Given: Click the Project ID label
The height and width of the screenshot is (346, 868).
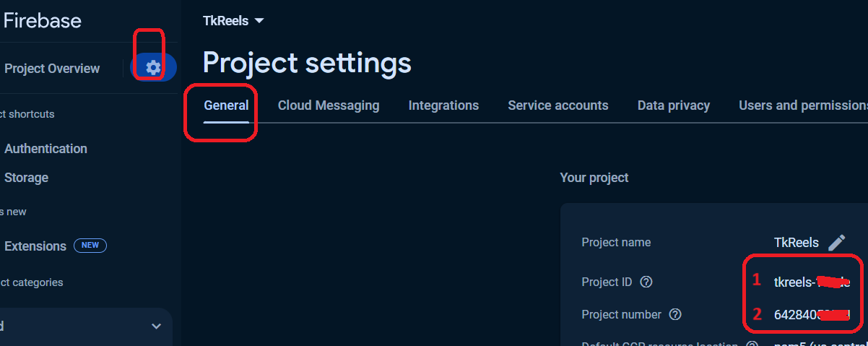Looking at the screenshot, I should coord(607,282).
